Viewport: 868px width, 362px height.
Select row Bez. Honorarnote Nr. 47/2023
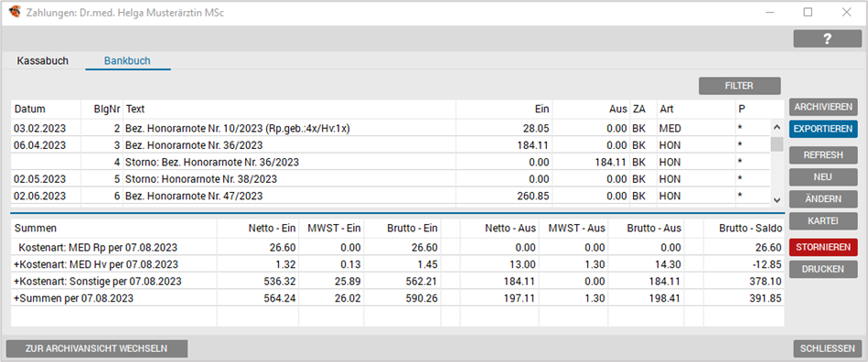point(391,196)
